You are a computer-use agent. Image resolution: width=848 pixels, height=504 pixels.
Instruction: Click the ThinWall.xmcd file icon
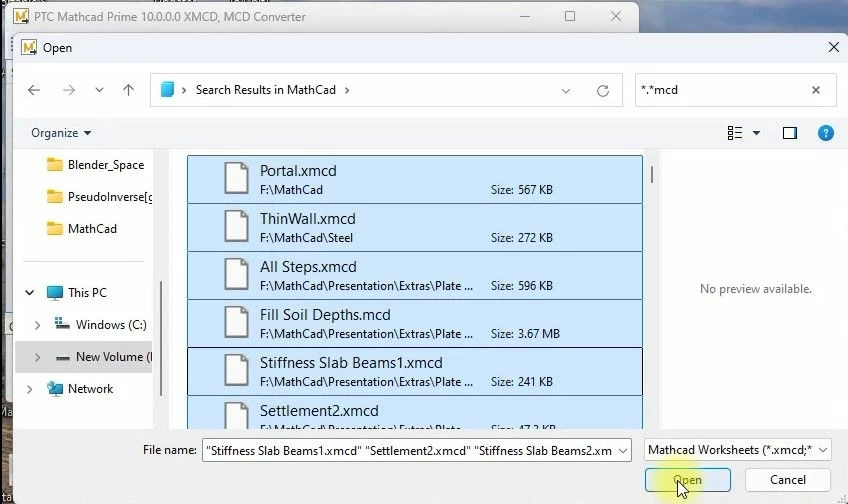(x=236, y=226)
